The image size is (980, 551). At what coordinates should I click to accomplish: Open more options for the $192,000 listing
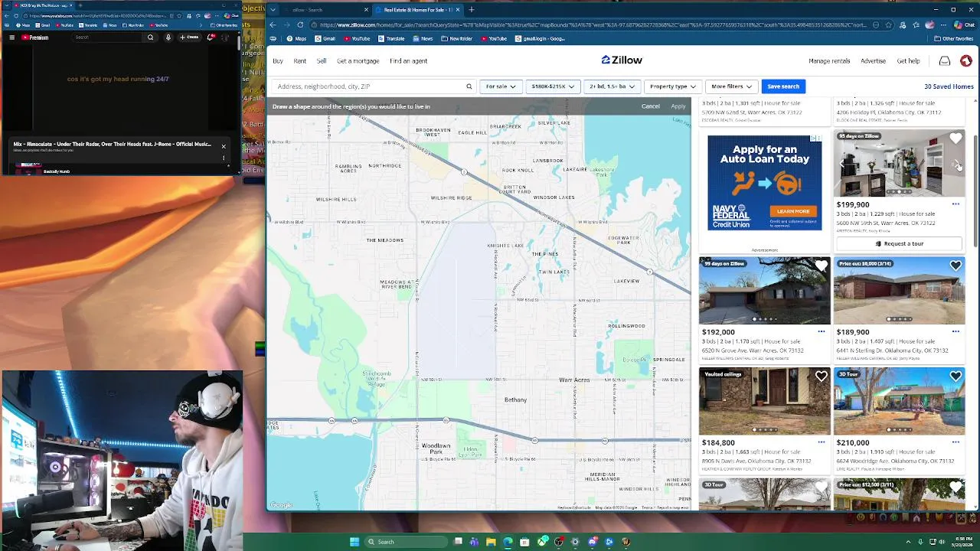822,331
